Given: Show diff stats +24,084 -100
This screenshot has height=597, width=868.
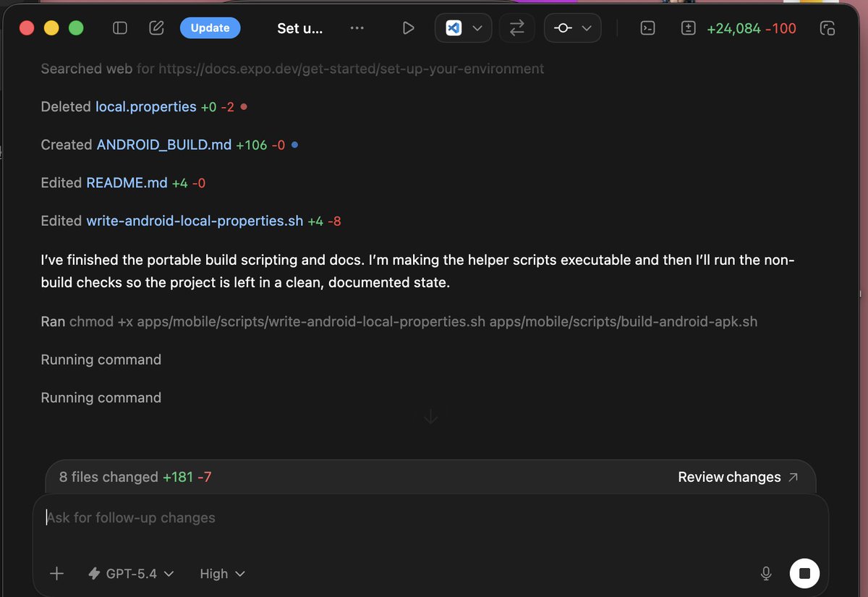Looking at the screenshot, I should click(751, 28).
